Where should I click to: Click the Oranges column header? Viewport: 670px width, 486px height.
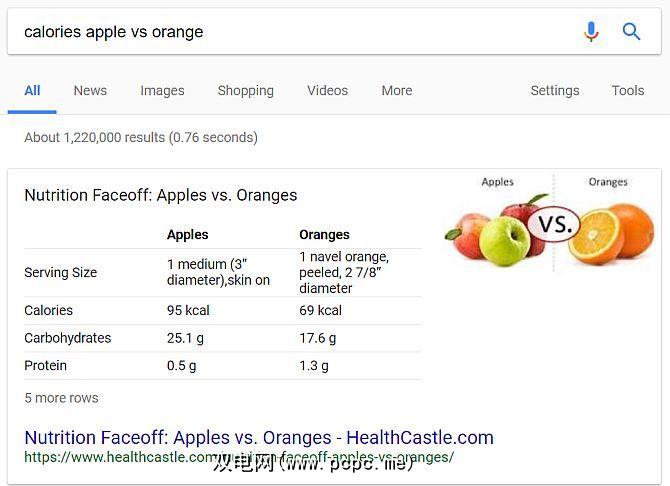click(324, 235)
